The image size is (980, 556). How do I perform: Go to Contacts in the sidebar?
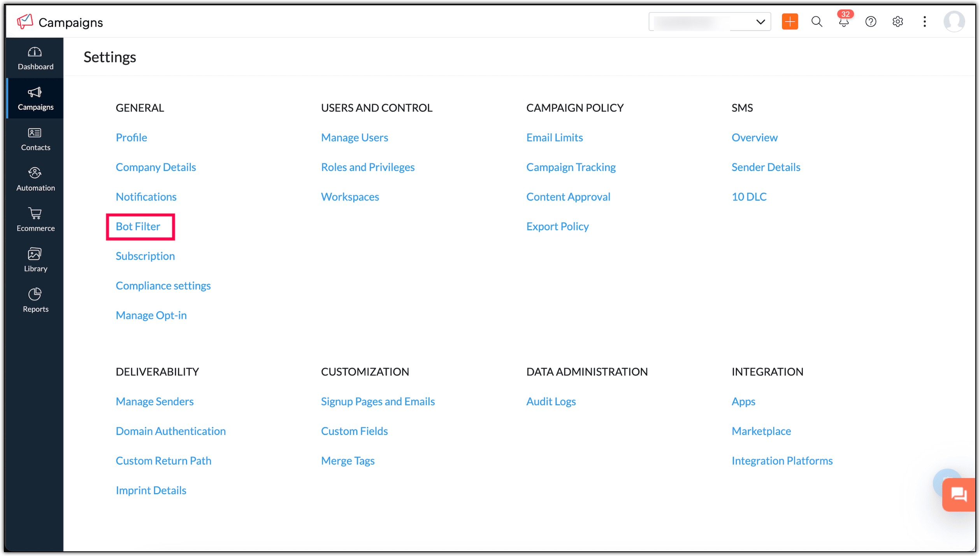(x=35, y=139)
